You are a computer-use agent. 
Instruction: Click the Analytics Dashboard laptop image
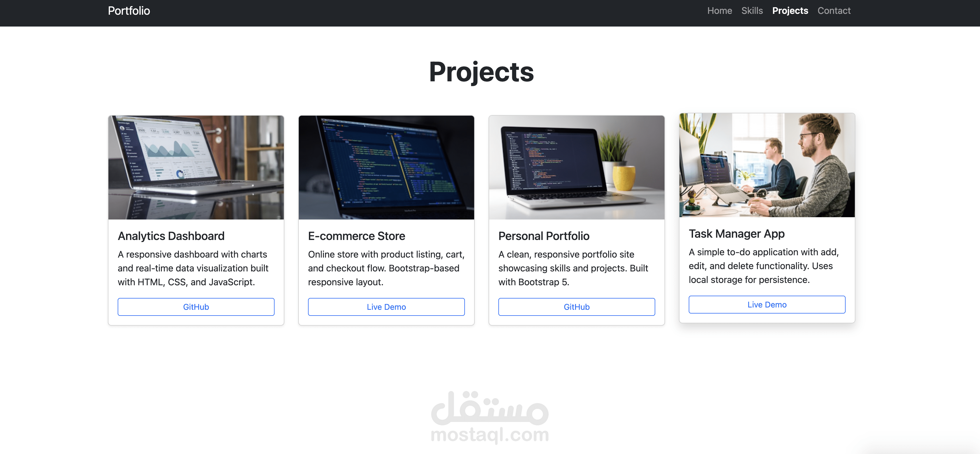(196, 168)
